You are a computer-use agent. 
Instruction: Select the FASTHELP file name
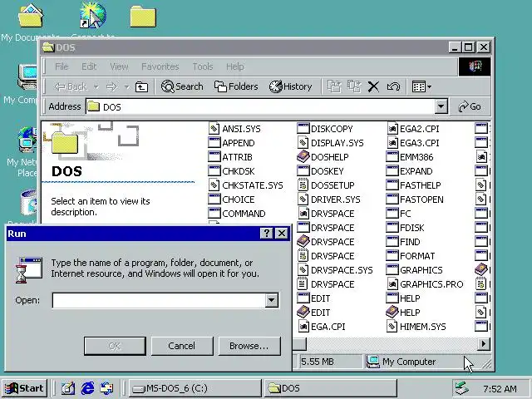click(421, 185)
